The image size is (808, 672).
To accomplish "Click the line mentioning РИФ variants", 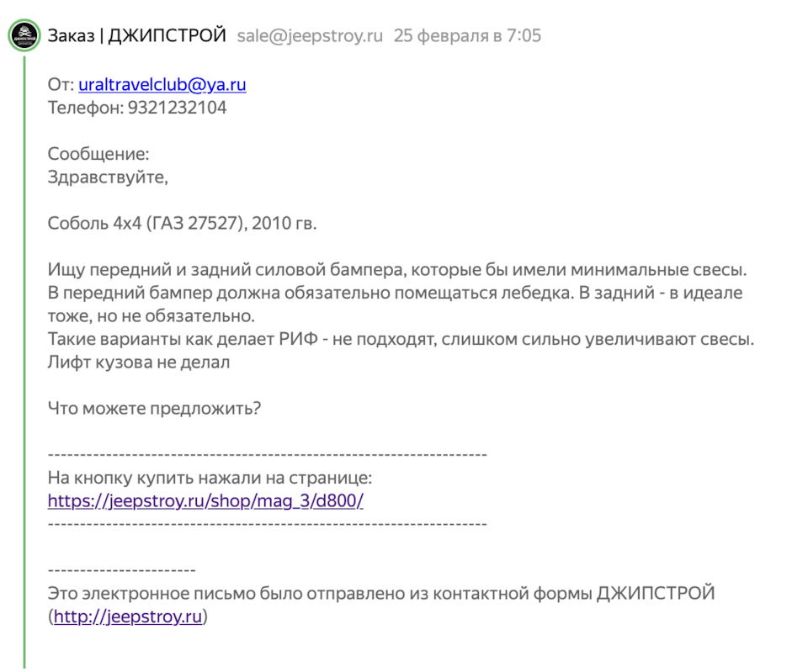I will (401, 339).
